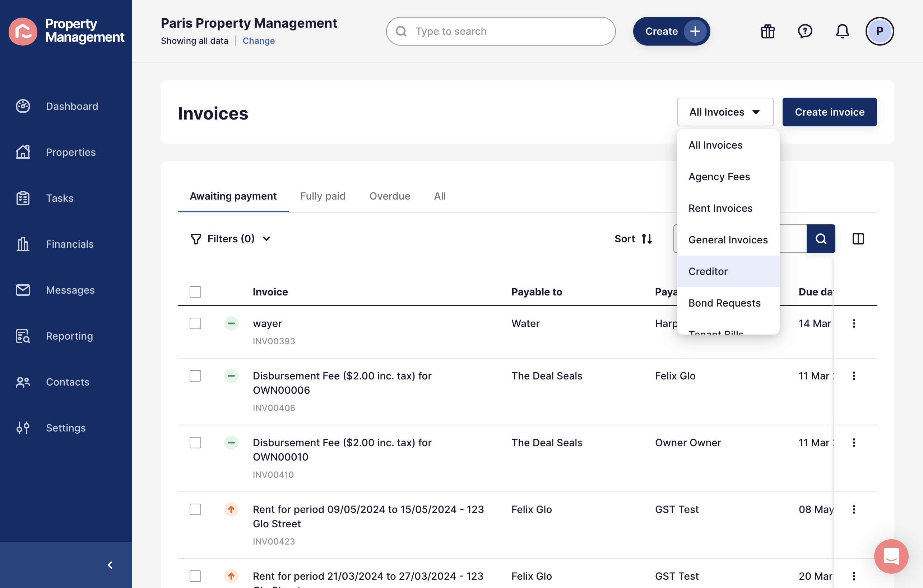Check the INV00410 row checkbox
Image resolution: width=923 pixels, height=588 pixels.
pyautogui.click(x=195, y=443)
